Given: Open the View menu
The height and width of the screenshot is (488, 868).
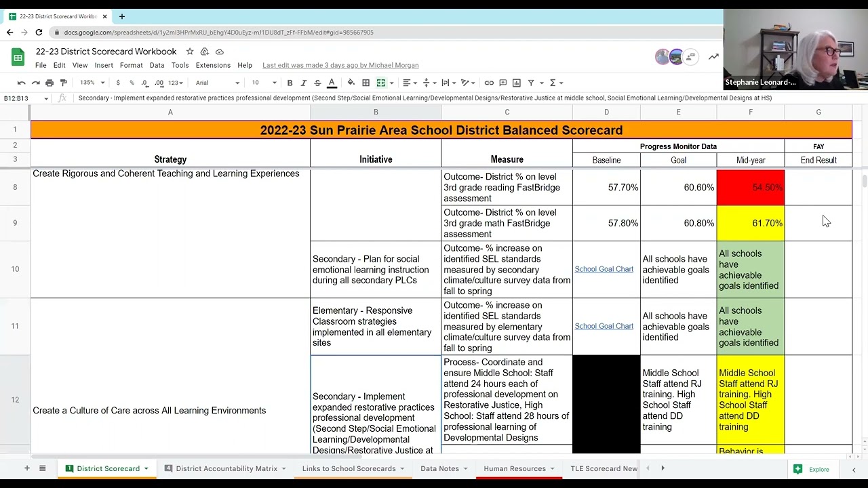Looking at the screenshot, I should point(80,65).
